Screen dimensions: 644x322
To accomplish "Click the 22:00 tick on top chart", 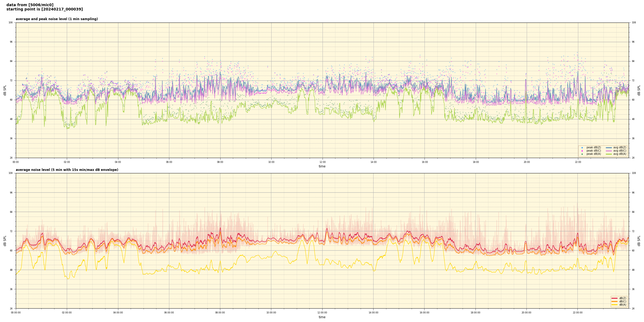I will 578,162.
